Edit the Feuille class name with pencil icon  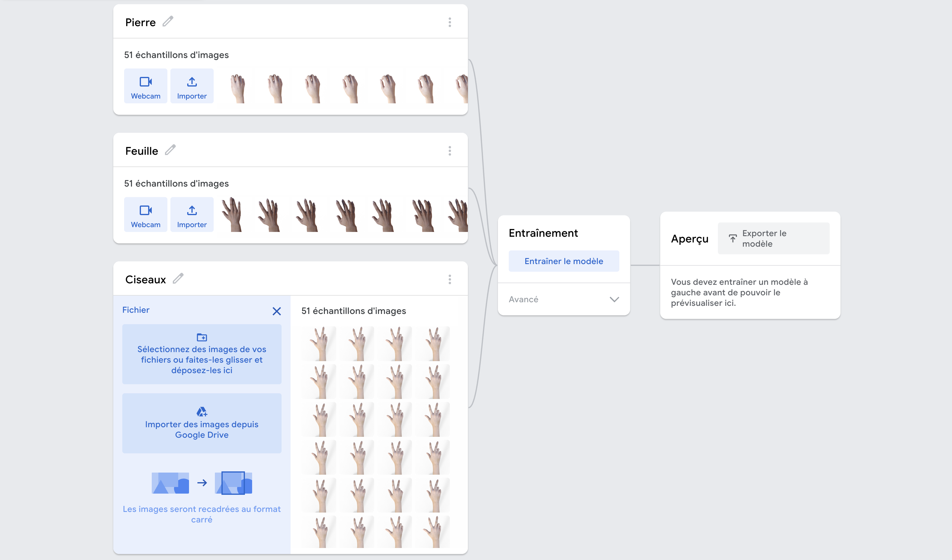coord(170,150)
